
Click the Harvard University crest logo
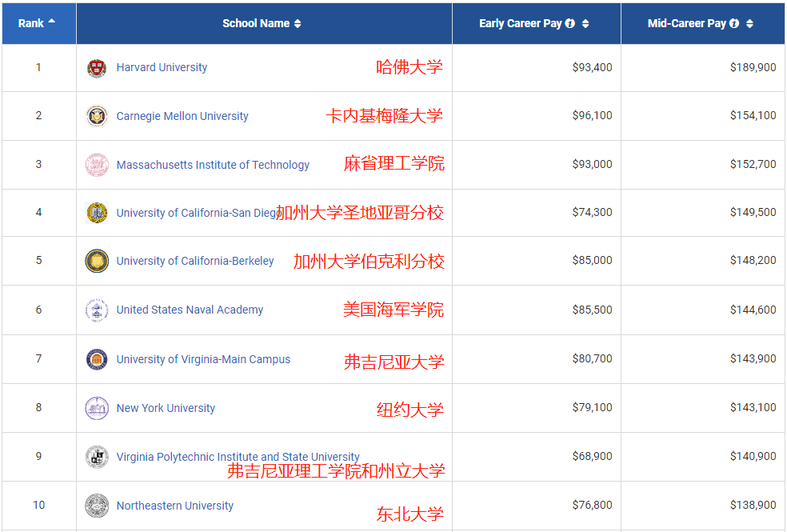pos(97,68)
